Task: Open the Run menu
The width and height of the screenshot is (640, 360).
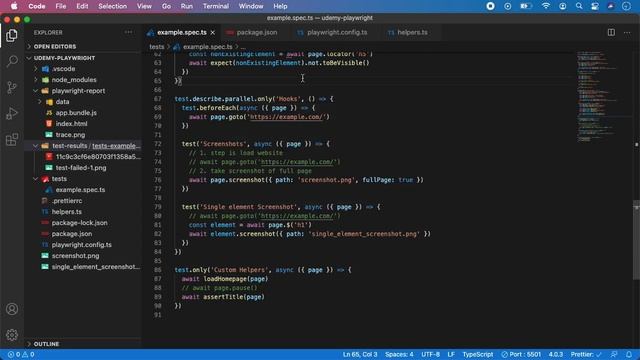Action: pos(187,6)
